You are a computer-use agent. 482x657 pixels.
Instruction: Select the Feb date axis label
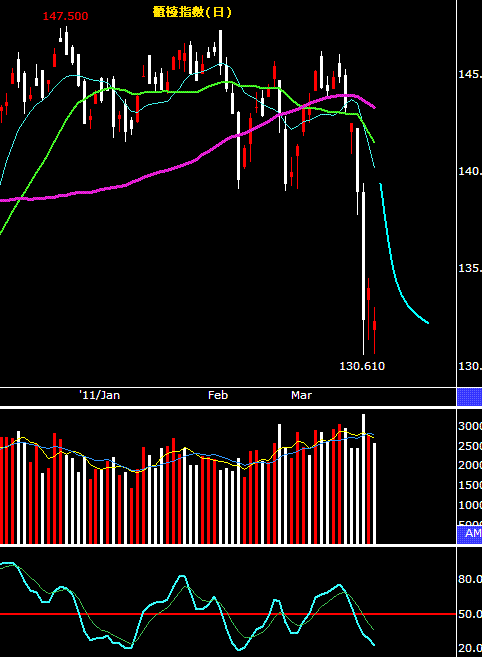tap(218, 395)
